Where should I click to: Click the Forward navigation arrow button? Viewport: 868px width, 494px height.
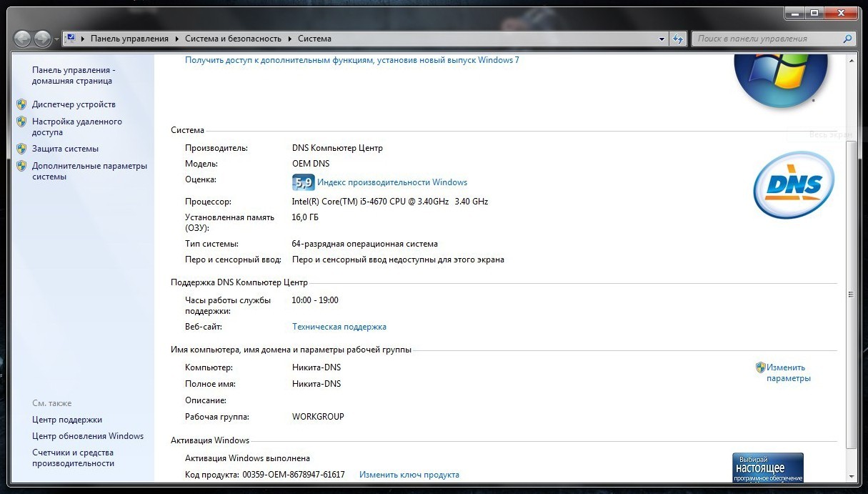[x=43, y=39]
